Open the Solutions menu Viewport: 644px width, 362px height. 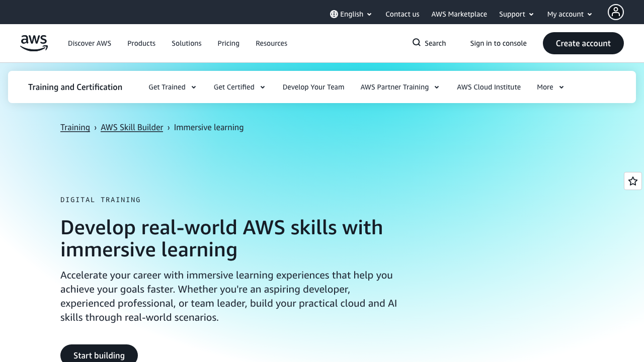187,43
